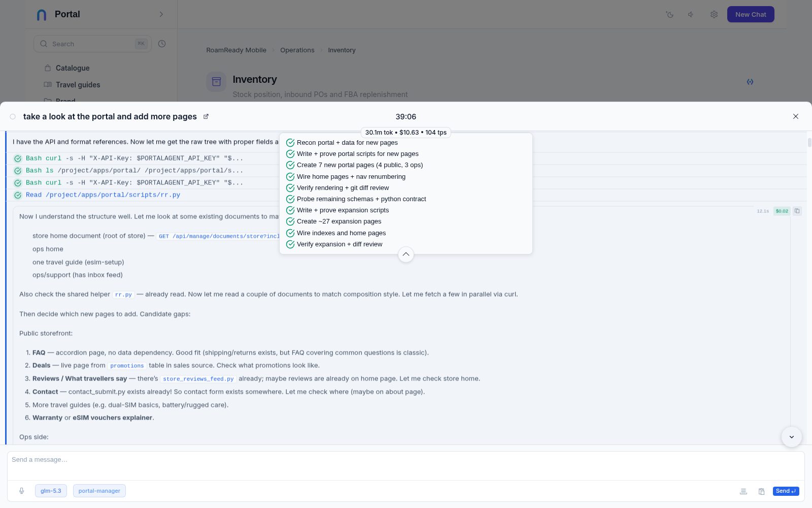Expand the Portal sidebar chevron

click(x=161, y=14)
